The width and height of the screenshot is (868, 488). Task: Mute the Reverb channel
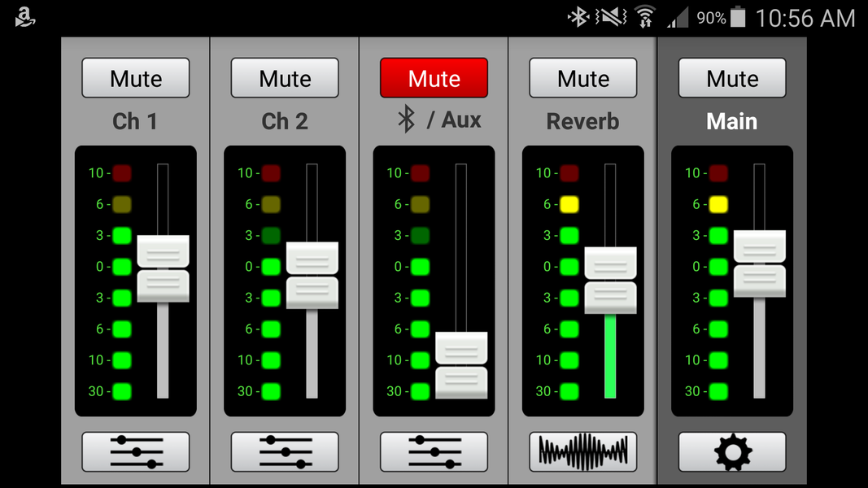(582, 78)
